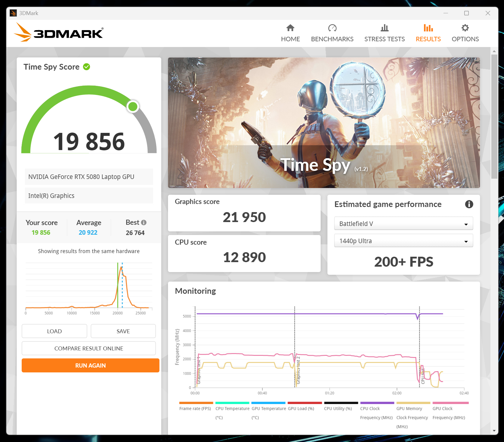Toggle GPU Memory Clock Frequency legend swatch

pyautogui.click(x=413, y=403)
